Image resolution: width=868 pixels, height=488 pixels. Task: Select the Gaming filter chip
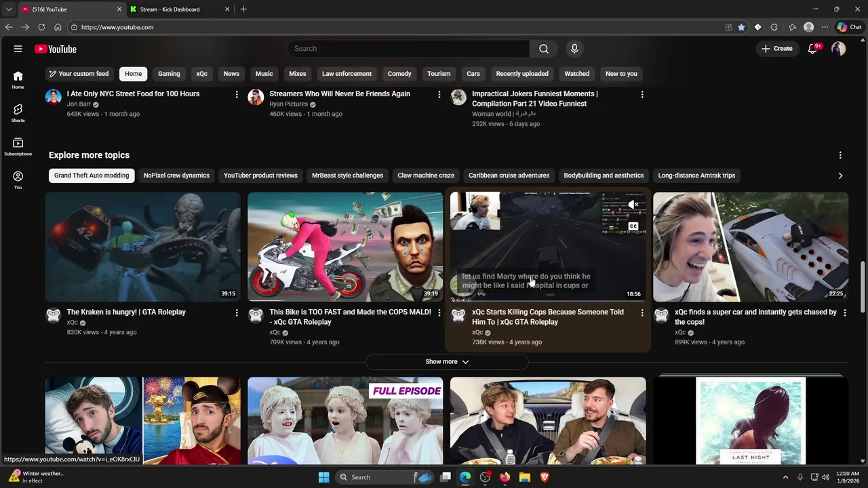(169, 74)
